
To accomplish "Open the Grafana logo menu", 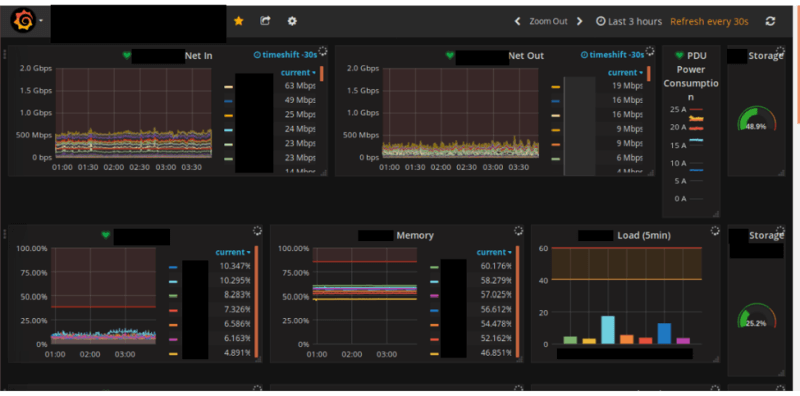I will coord(23,21).
